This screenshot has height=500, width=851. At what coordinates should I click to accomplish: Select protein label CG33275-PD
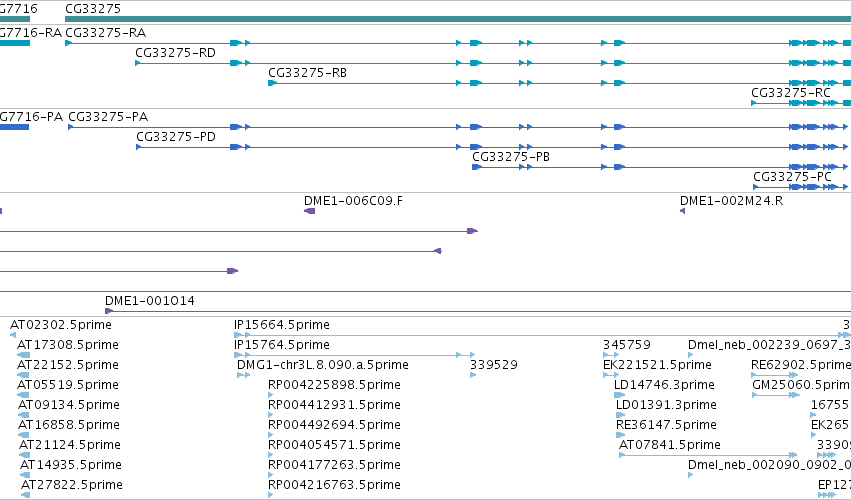tap(176, 137)
